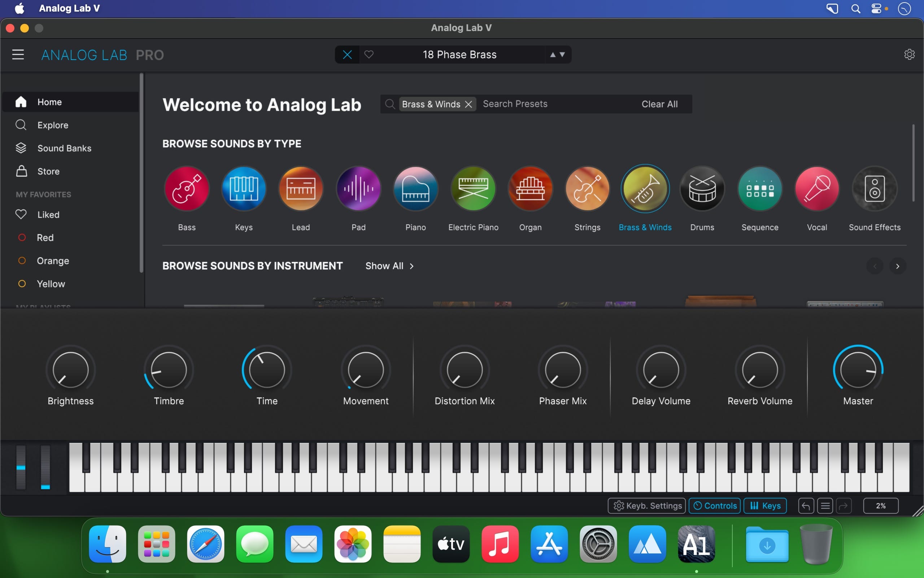Image resolution: width=924 pixels, height=578 pixels.
Task: Open Analog Lab V menu bar item
Action: [x=70, y=8]
